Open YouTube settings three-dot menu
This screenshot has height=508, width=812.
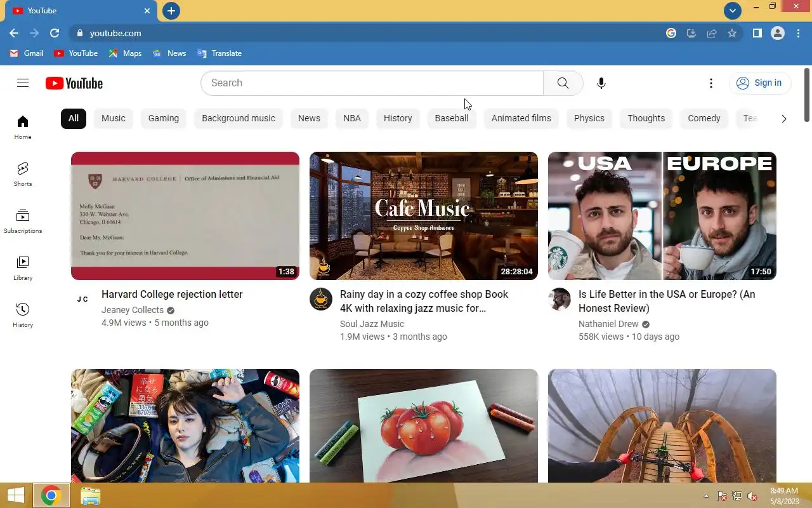[x=711, y=83]
